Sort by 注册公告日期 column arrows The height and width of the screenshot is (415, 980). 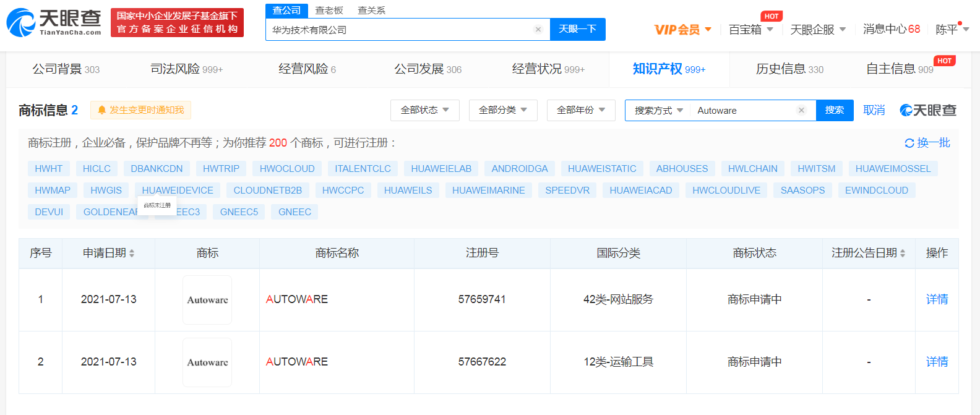point(903,254)
